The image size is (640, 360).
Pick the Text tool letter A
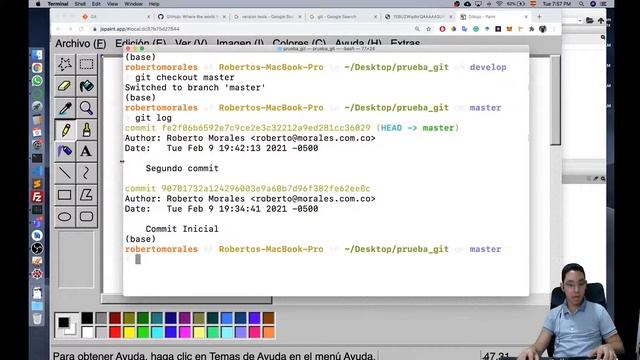click(x=86, y=151)
